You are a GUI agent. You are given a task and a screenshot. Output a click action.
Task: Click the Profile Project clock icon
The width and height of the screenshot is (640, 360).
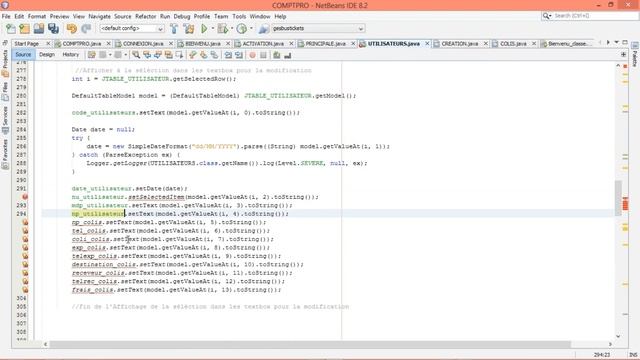[x=242, y=29]
